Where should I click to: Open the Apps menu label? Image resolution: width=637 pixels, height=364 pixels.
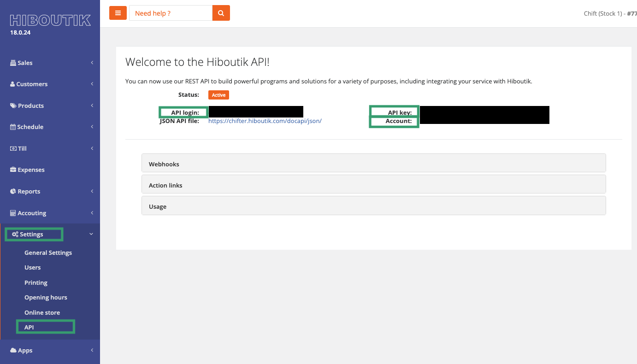[25, 350]
